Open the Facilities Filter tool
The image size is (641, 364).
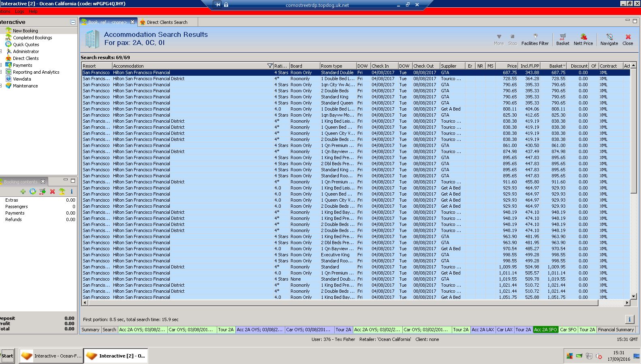(x=535, y=39)
